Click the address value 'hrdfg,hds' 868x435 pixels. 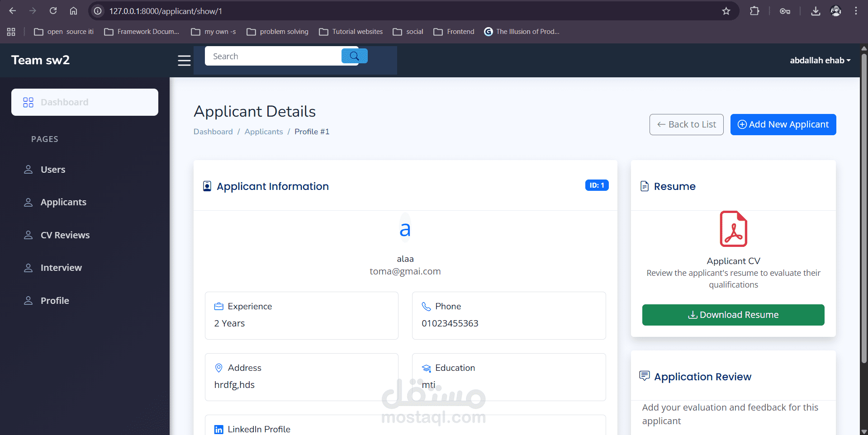tap(234, 385)
